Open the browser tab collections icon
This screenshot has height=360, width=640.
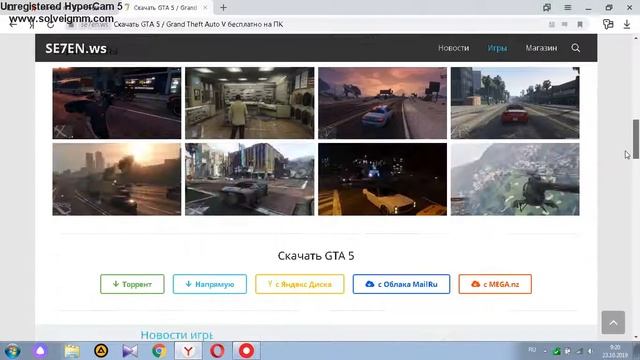coord(547,7)
